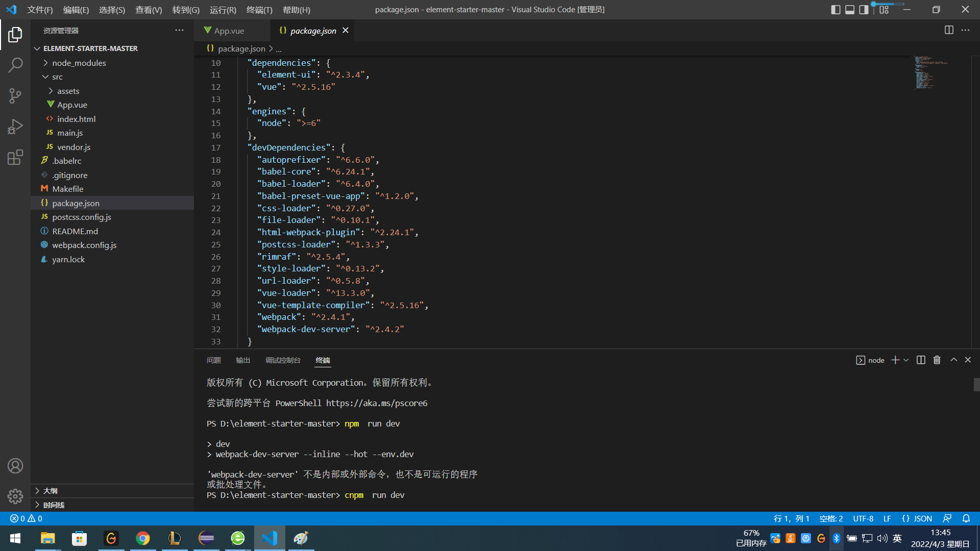Select the Search icon in activity bar
Image resolution: width=980 pixels, height=551 pixels.
[x=15, y=65]
